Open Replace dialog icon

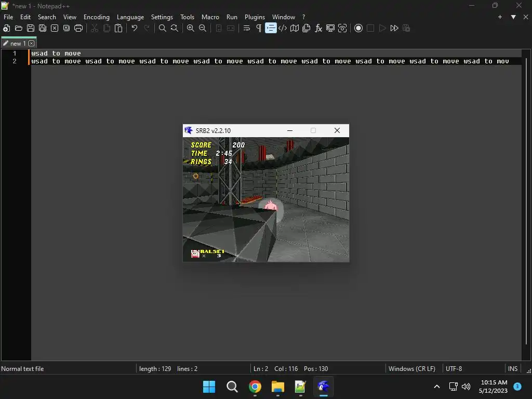(x=175, y=28)
